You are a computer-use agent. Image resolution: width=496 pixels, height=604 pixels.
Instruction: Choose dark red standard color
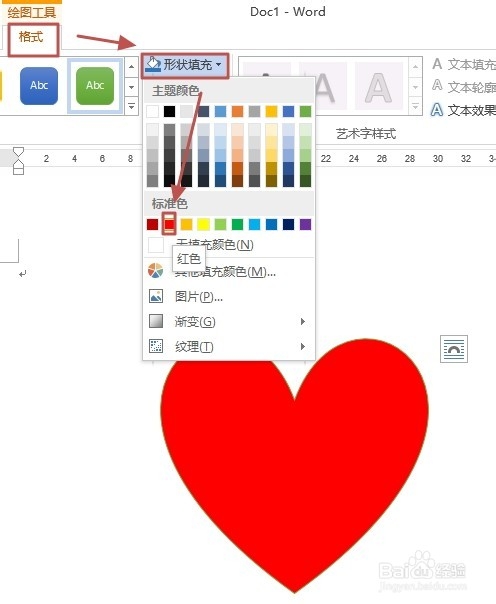pyautogui.click(x=152, y=224)
